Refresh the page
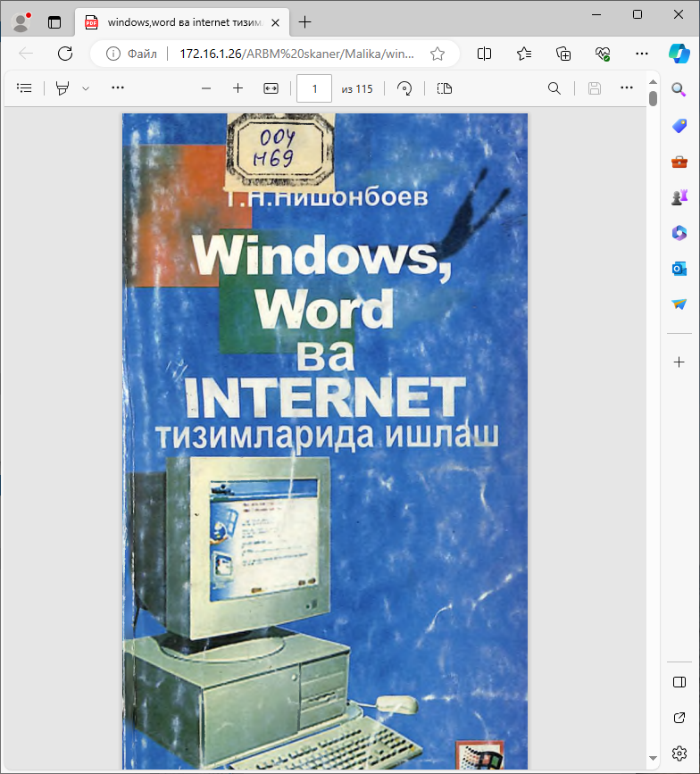 [65, 54]
